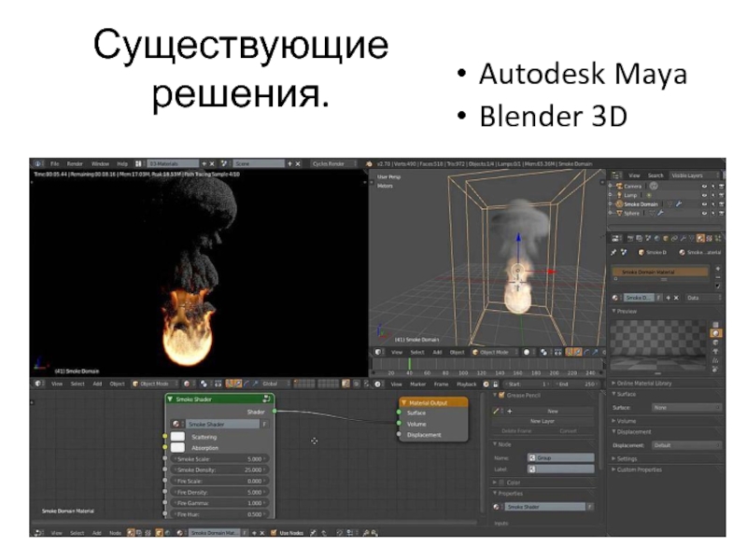This screenshot has height=560, width=747.
Task: Click the New button in Grease Pencil
Action: (553, 411)
